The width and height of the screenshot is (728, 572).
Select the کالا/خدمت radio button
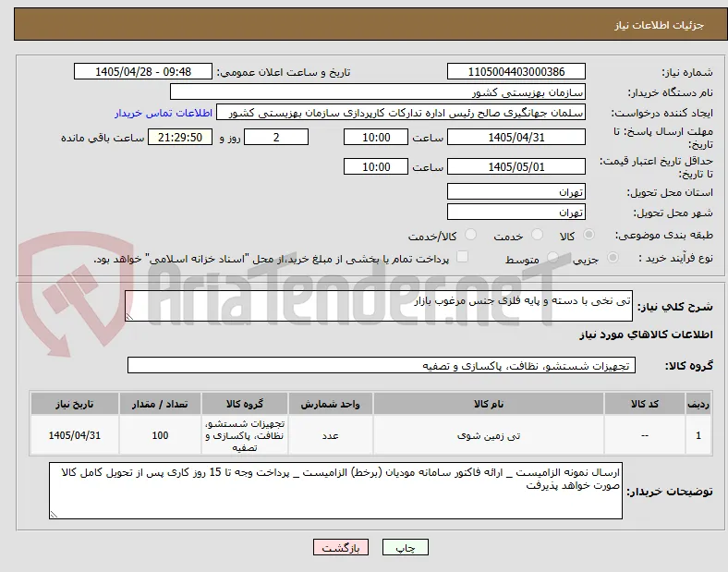click(x=471, y=235)
